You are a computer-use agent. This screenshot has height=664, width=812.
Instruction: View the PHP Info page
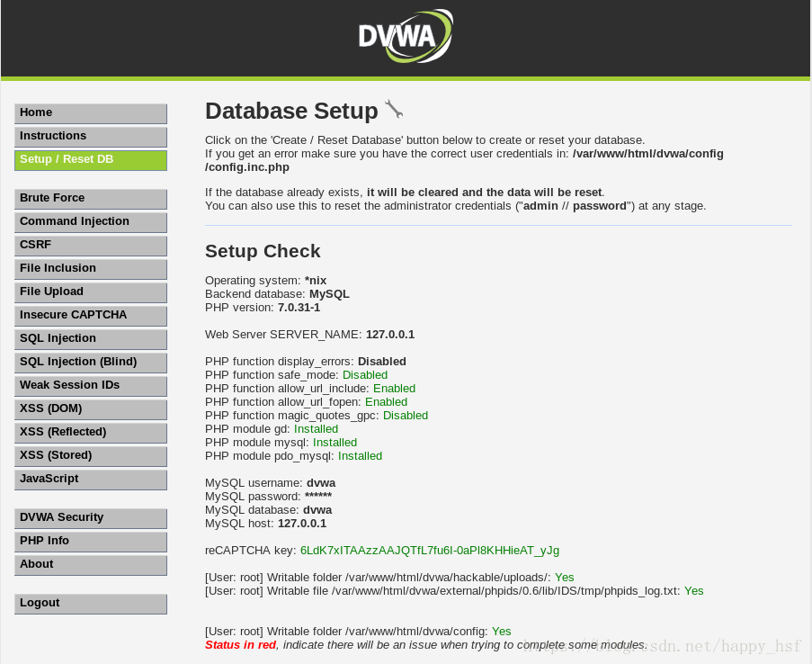click(91, 541)
